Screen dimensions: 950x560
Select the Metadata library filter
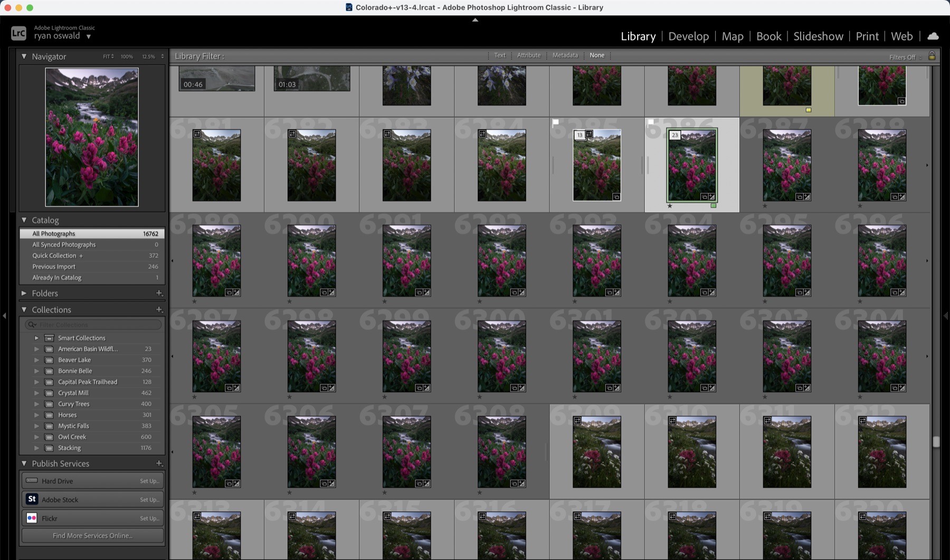[x=565, y=55]
